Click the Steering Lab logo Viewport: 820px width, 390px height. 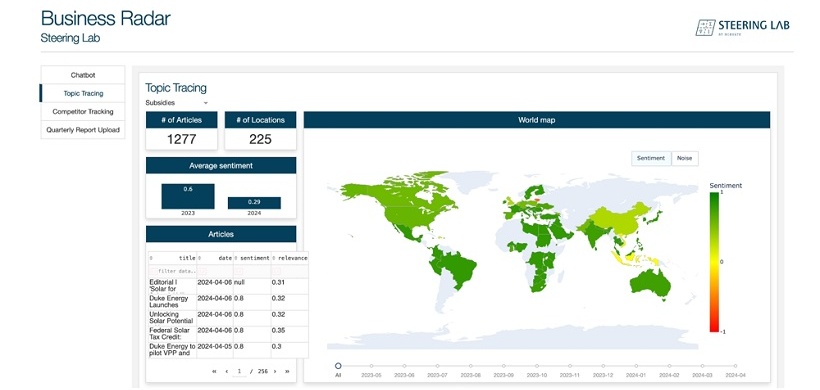pos(743,27)
